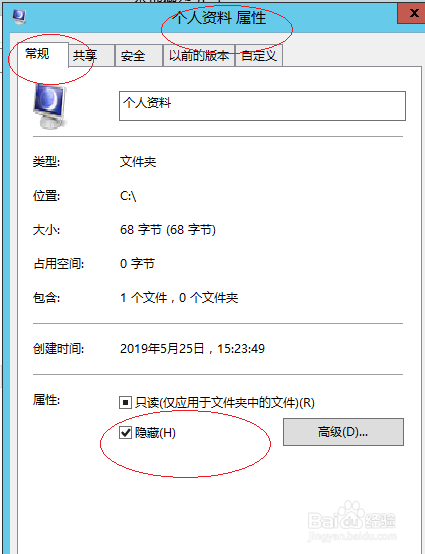Screen dimensions: 425x554
Task: Toggle the 只读 read-only checkbox
Action: point(125,402)
